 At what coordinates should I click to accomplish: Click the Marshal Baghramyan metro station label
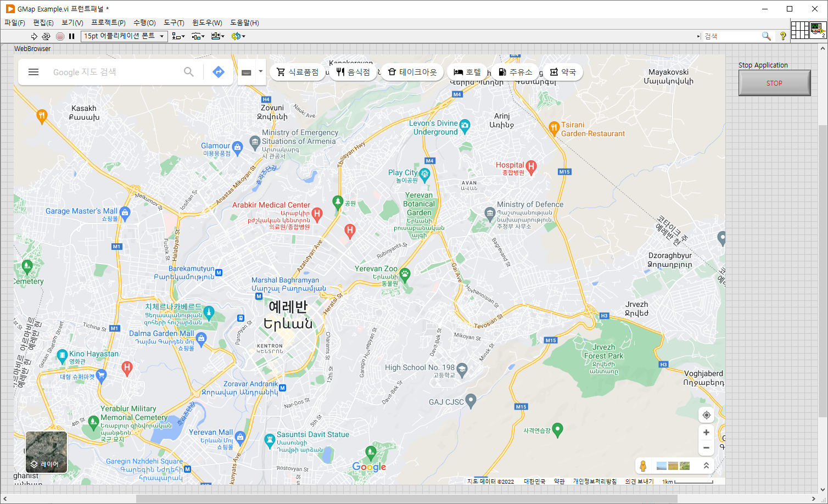tap(288, 284)
